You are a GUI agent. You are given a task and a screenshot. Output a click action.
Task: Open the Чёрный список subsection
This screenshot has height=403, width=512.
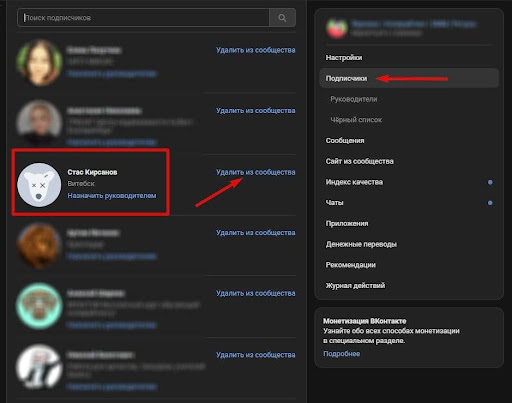(356, 120)
